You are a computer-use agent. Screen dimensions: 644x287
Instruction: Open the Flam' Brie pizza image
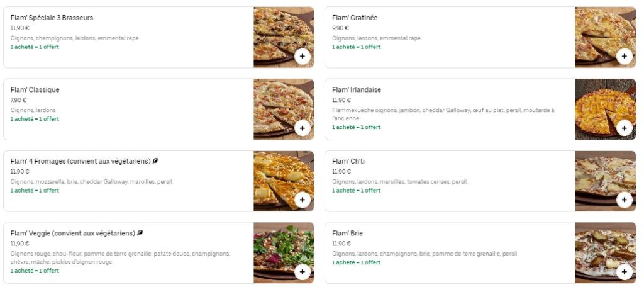click(x=604, y=250)
